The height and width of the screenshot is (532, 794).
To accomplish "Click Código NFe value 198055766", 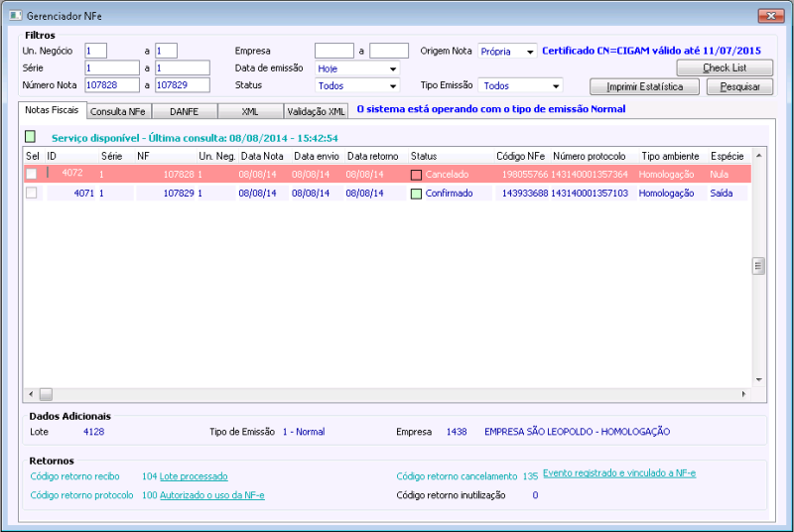I will click(525, 174).
